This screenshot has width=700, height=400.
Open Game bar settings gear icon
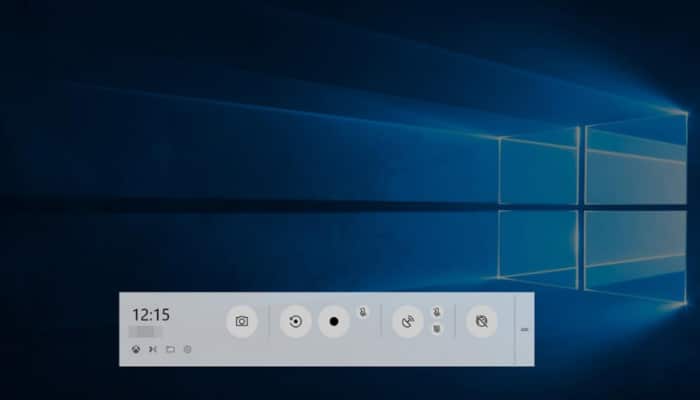tap(188, 350)
